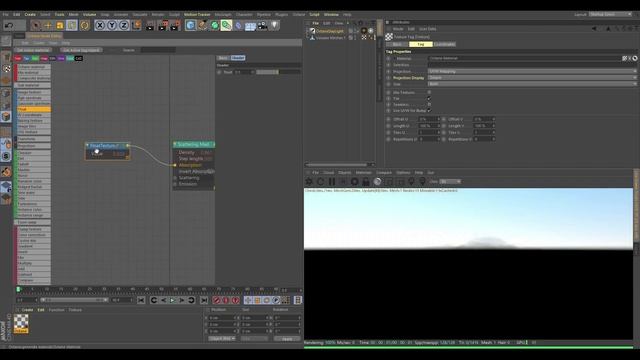Click Get Active Tag/Object button
The image size is (640, 360).
click(81, 50)
